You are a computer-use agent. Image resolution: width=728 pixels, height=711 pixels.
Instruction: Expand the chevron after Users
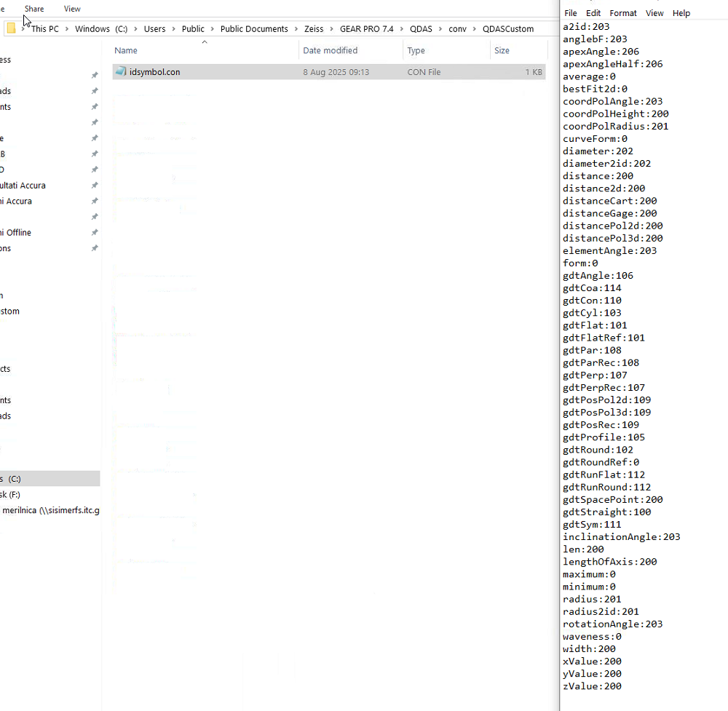[174, 29]
